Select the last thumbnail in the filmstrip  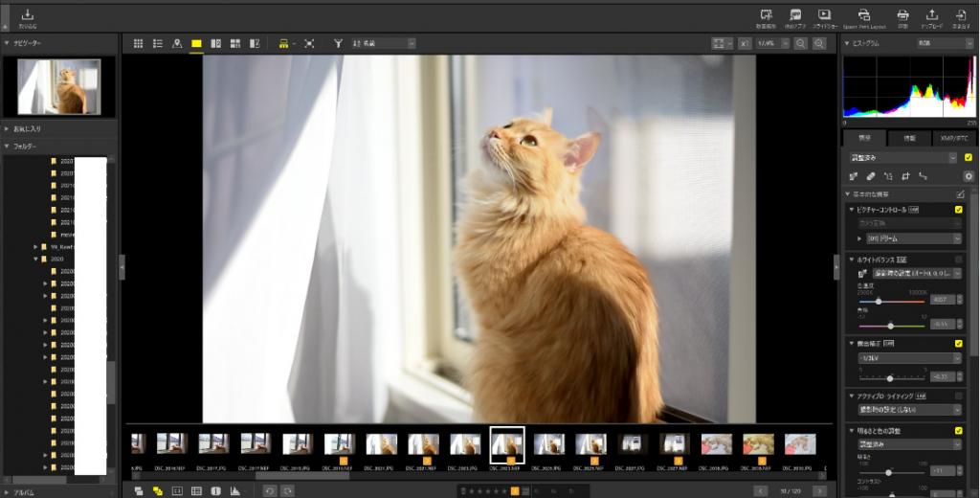(800, 443)
